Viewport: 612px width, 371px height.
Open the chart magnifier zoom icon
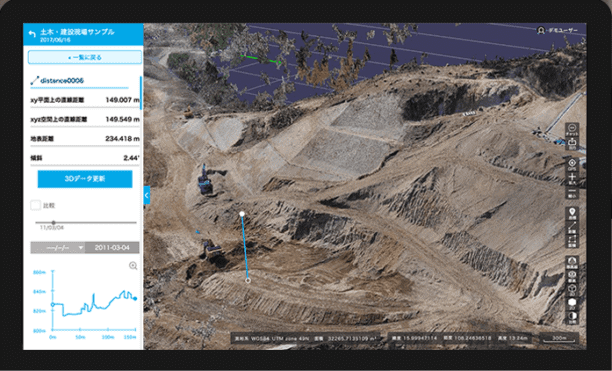pos(133,266)
